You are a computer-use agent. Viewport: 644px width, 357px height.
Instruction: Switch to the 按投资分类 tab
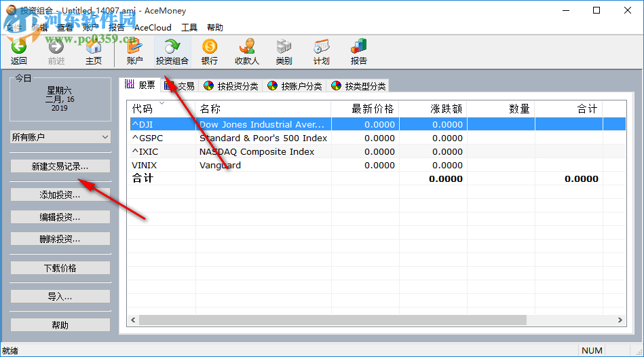click(231, 86)
